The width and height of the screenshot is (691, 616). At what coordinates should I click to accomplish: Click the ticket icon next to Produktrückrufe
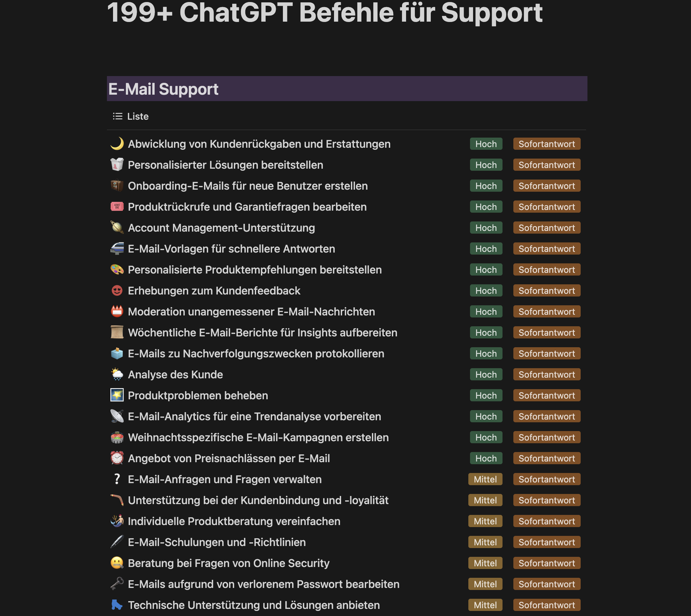117,207
